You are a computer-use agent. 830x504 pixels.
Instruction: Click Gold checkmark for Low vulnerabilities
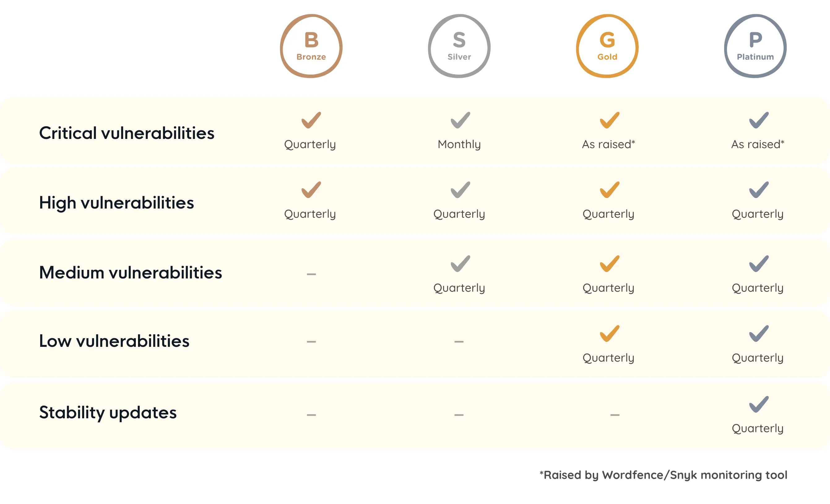click(609, 334)
